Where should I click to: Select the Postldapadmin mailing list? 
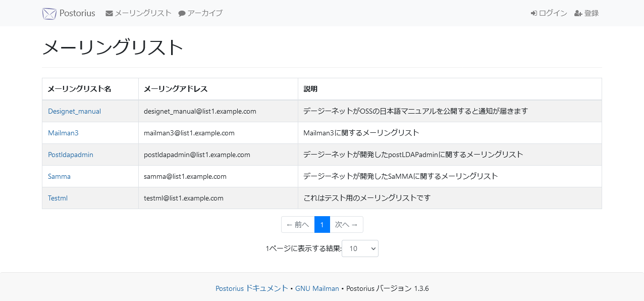70,155
